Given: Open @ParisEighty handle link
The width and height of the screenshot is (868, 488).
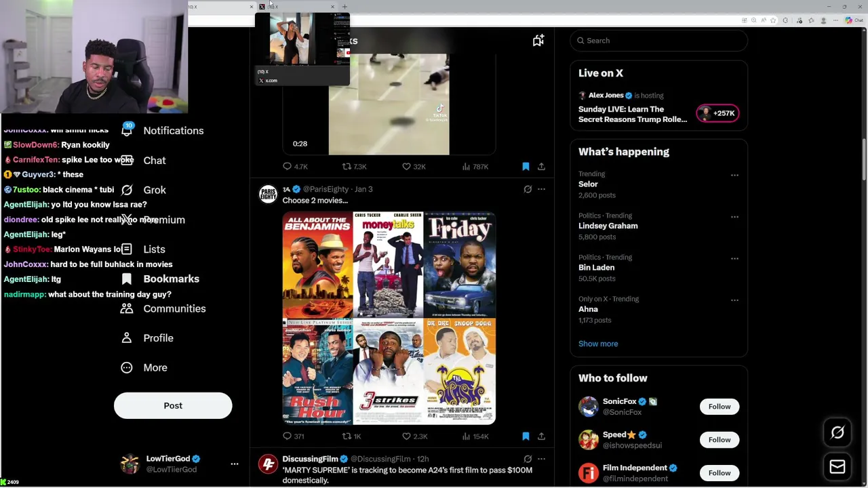Looking at the screenshot, I should pos(325,189).
